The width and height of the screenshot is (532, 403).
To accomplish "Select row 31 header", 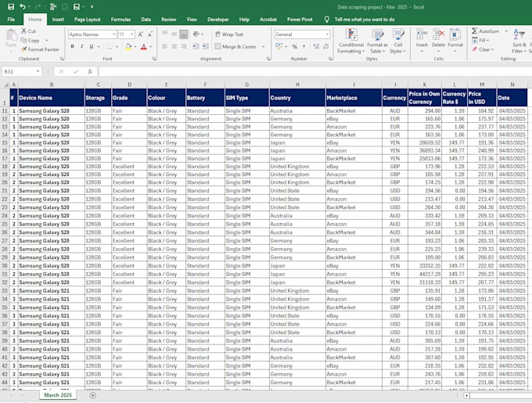I will click(x=5, y=274).
